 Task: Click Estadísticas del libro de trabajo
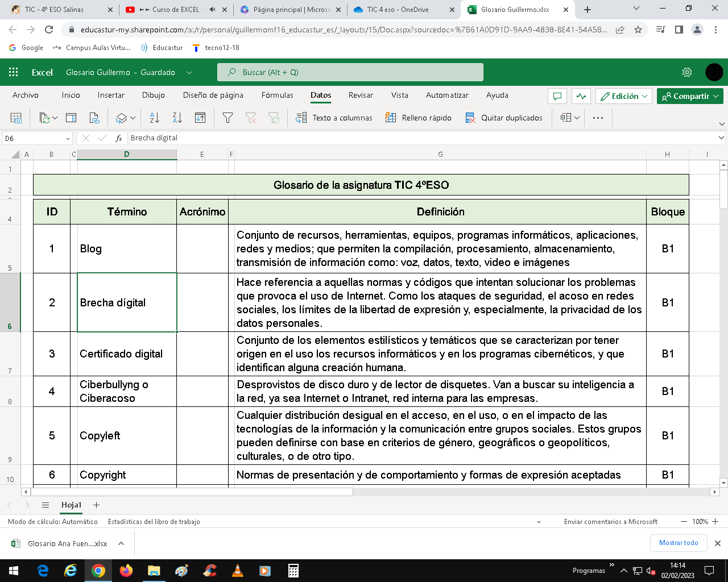(x=154, y=521)
